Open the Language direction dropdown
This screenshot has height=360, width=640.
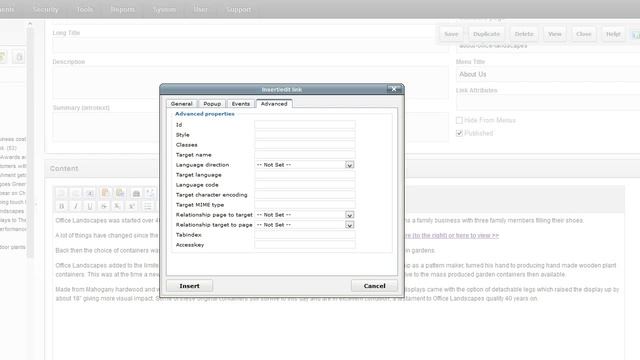click(x=304, y=165)
